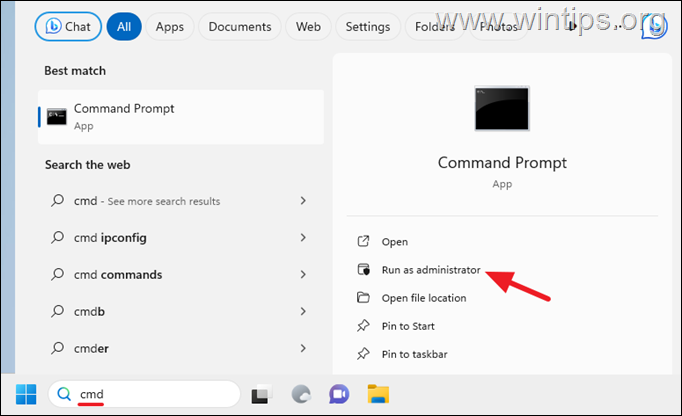Switch to the Settings filter tab
This screenshot has height=416, width=682.
(368, 27)
